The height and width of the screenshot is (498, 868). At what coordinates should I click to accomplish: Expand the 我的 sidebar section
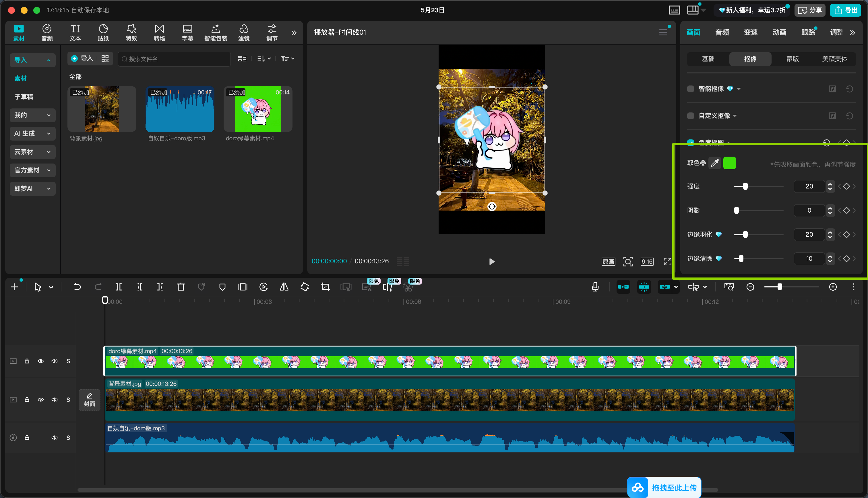pyautogui.click(x=32, y=115)
